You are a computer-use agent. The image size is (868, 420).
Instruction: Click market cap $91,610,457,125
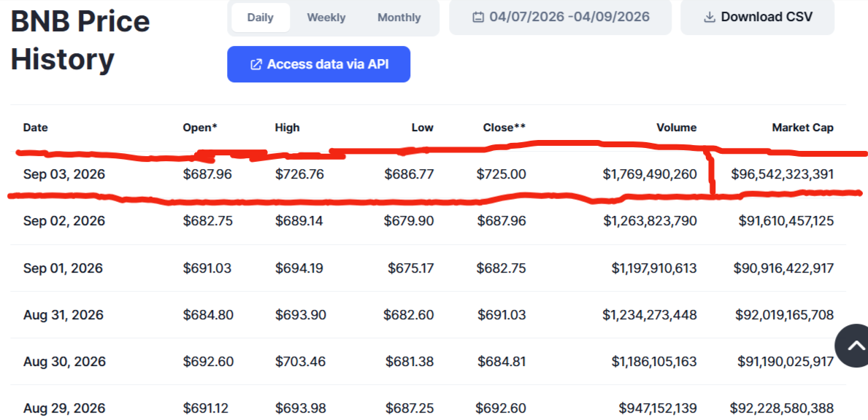(x=786, y=221)
